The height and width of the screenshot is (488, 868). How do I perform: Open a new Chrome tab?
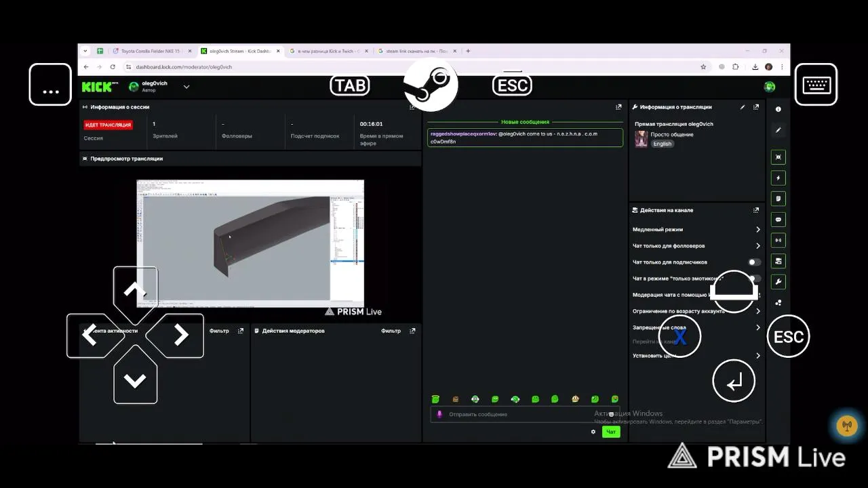tap(468, 51)
